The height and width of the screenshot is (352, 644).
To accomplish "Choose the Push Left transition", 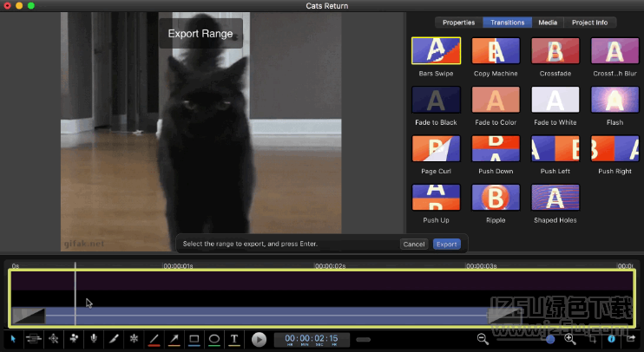I will pos(555,148).
